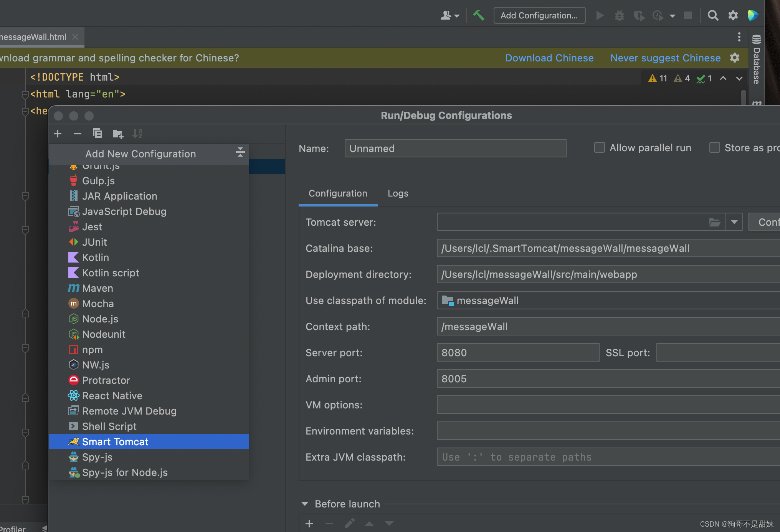Go to next highlighted error arrow

pos(739,78)
